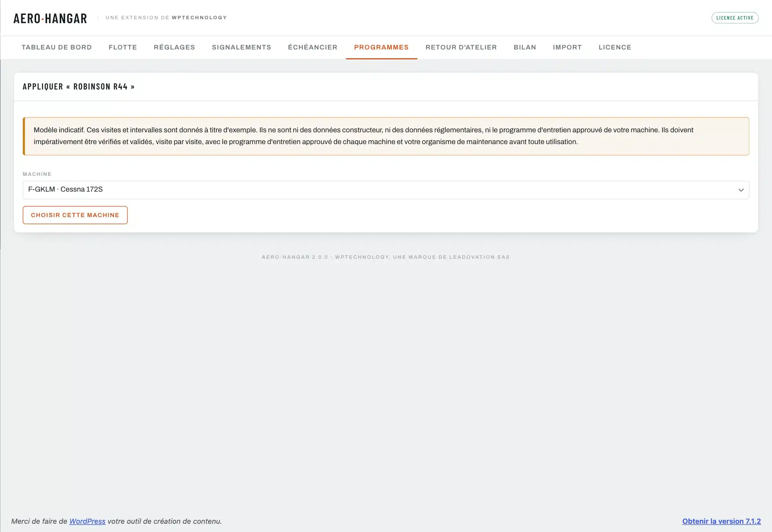The height and width of the screenshot is (532, 772).
Task: Select the Programmes tab
Action: pos(381,47)
